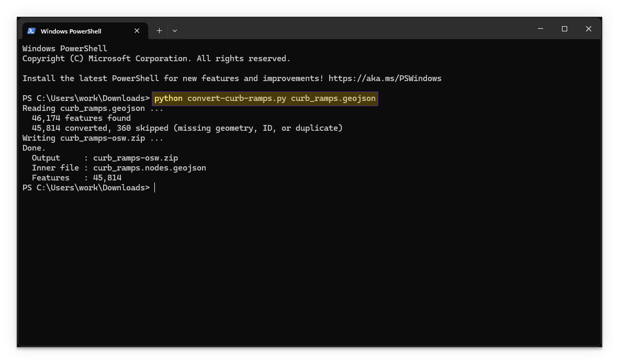Close the Windows PowerShell tab
Screen dimensions: 619x364
pos(137,31)
